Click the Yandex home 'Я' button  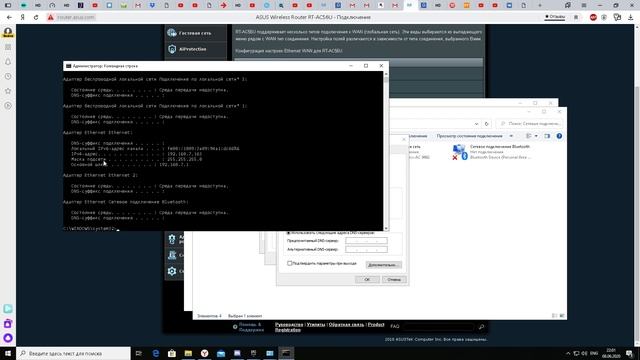tap(22, 18)
